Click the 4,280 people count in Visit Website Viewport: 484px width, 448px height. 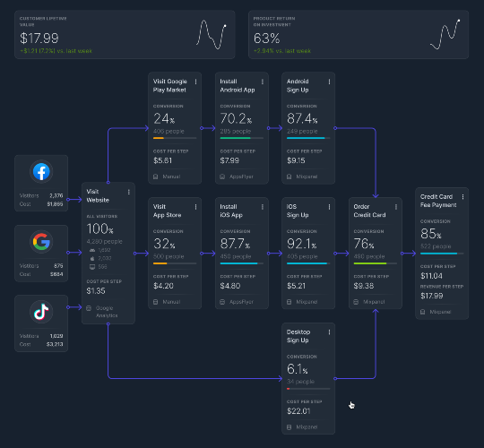click(x=105, y=242)
